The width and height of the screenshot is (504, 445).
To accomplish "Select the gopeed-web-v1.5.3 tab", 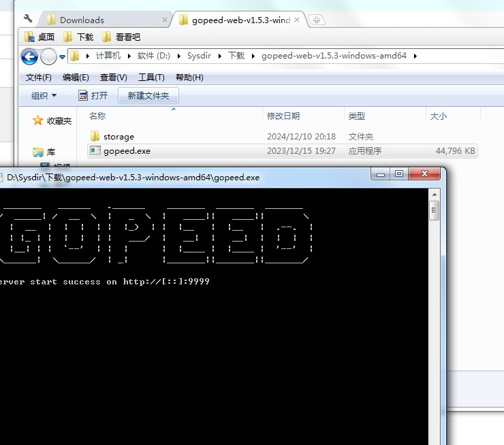I will coord(238,20).
